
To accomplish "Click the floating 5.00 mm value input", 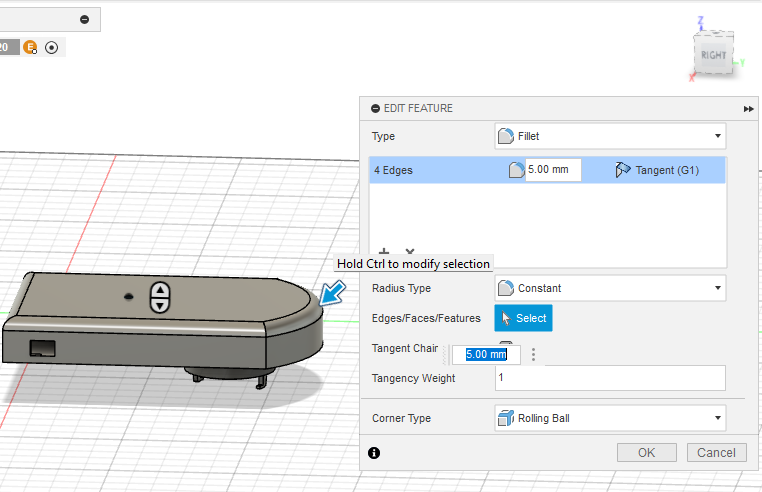I will pos(486,354).
